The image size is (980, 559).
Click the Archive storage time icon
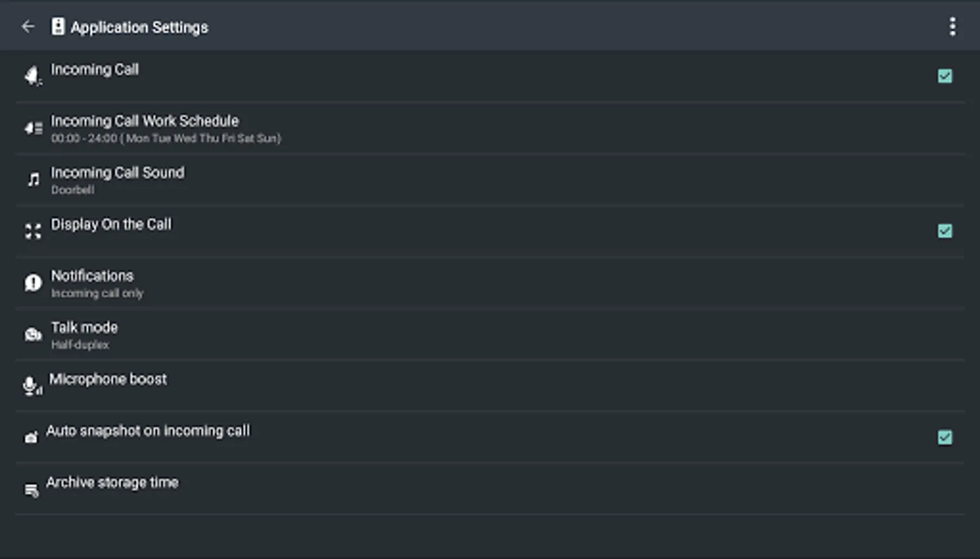tap(31, 490)
